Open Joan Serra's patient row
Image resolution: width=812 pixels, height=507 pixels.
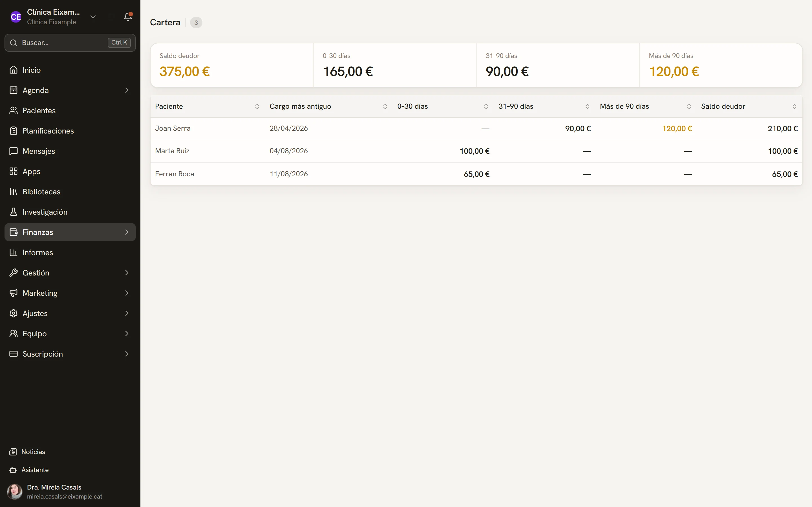click(476, 128)
